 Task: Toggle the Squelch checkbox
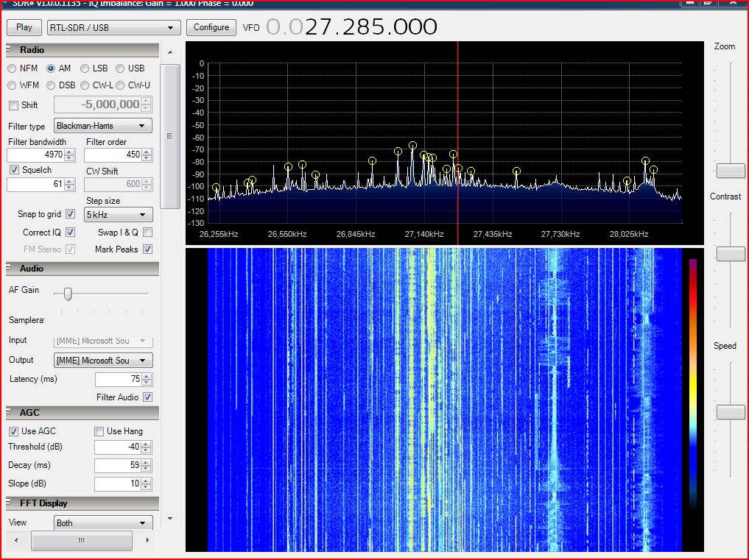15,170
